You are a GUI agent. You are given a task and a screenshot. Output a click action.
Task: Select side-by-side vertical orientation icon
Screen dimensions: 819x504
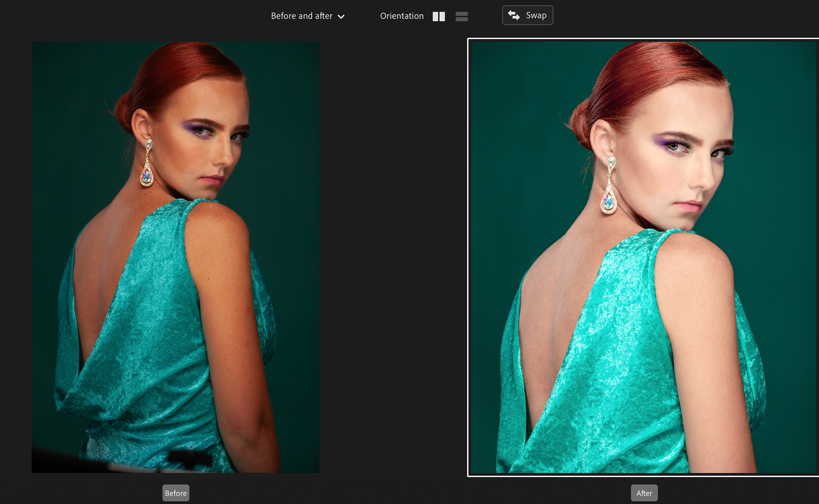(x=439, y=16)
